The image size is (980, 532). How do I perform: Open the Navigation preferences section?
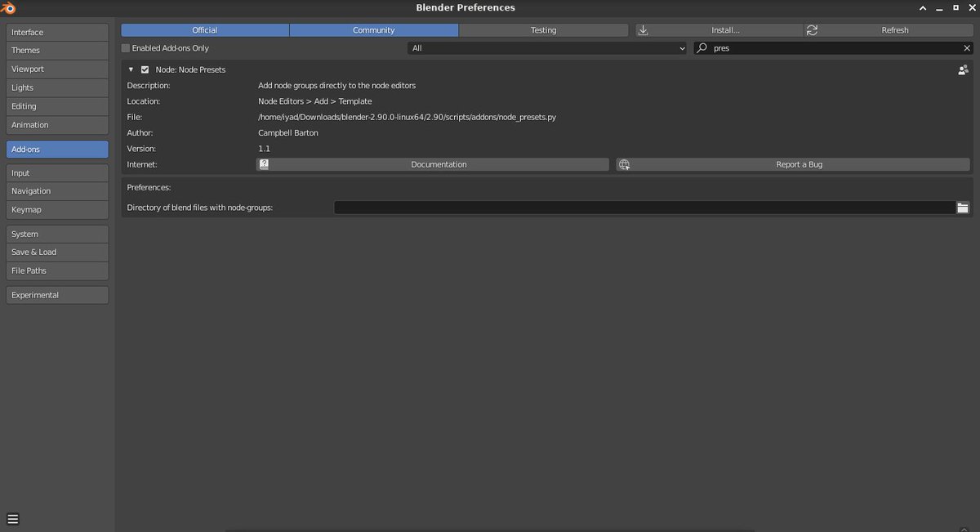57,191
